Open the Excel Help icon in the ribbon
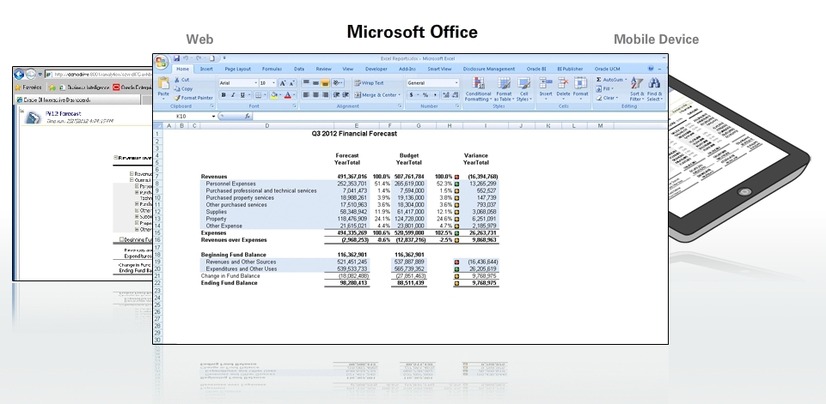The height and width of the screenshot is (404, 826). (651, 68)
